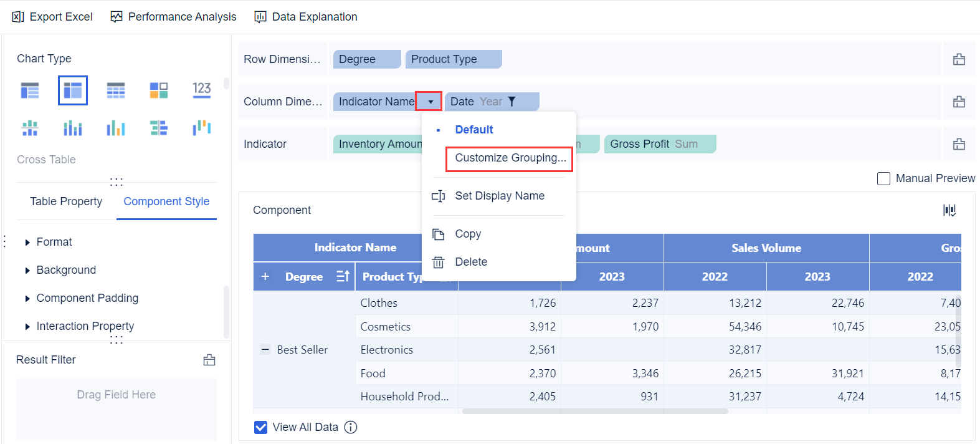Click the Food row cell
The width and height of the screenshot is (980, 444).
click(x=407, y=374)
